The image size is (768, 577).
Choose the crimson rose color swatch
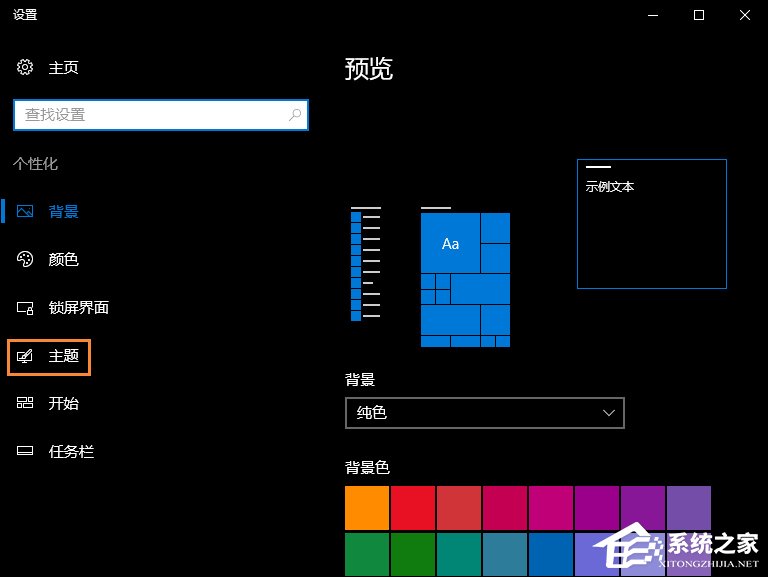point(505,508)
